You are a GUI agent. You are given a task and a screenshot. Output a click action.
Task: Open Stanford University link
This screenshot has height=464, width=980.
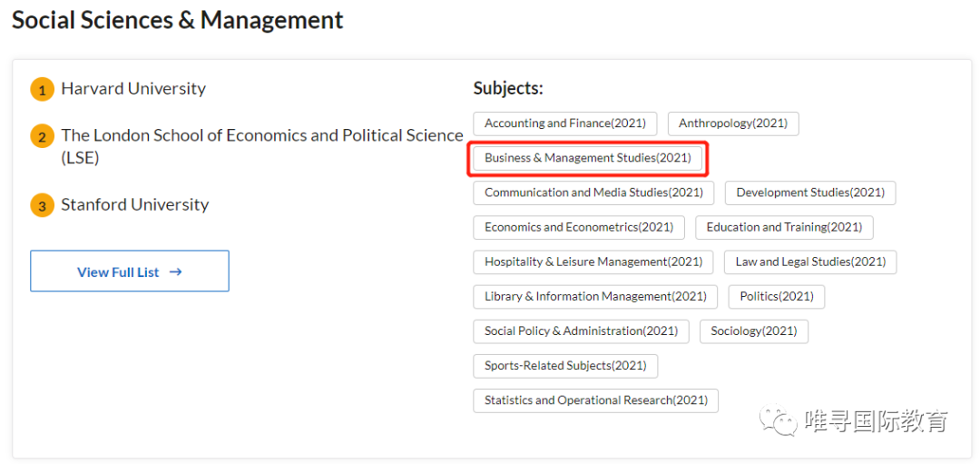(x=134, y=205)
